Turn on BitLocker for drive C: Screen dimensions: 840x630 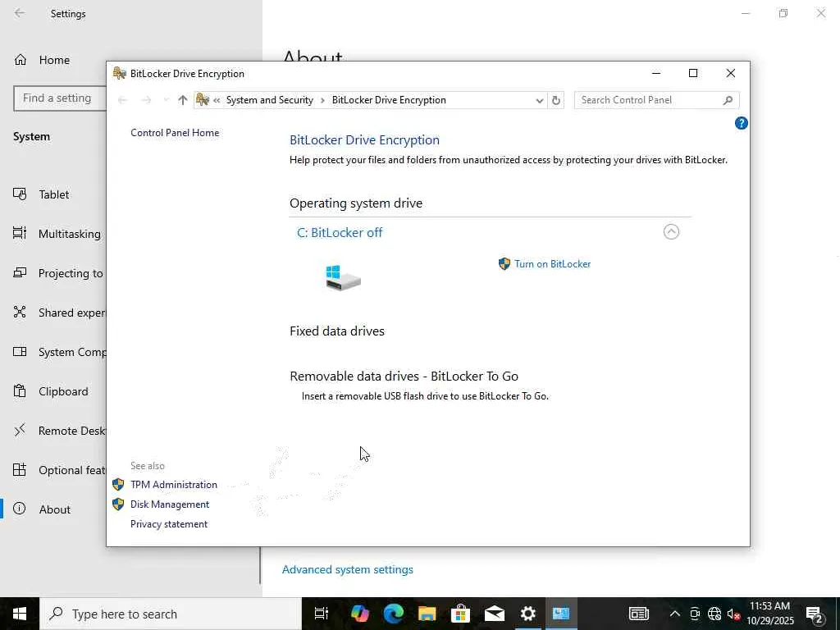click(552, 263)
